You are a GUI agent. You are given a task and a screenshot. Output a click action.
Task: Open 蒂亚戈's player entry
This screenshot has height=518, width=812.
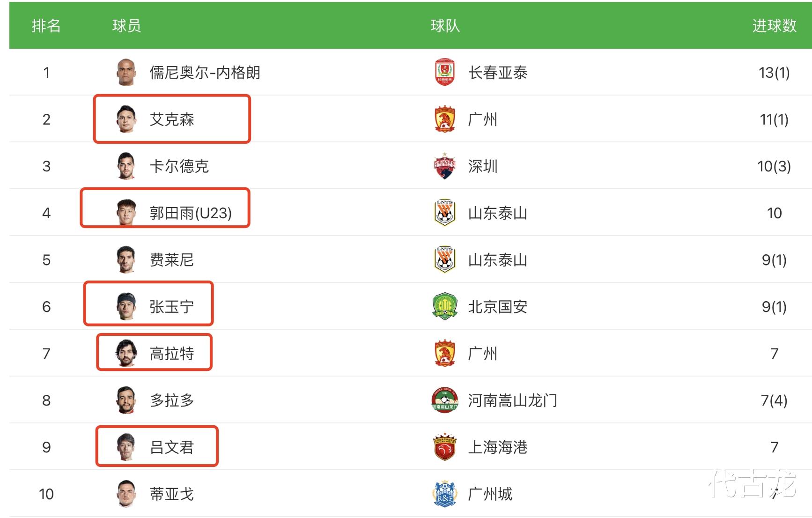tap(172, 494)
